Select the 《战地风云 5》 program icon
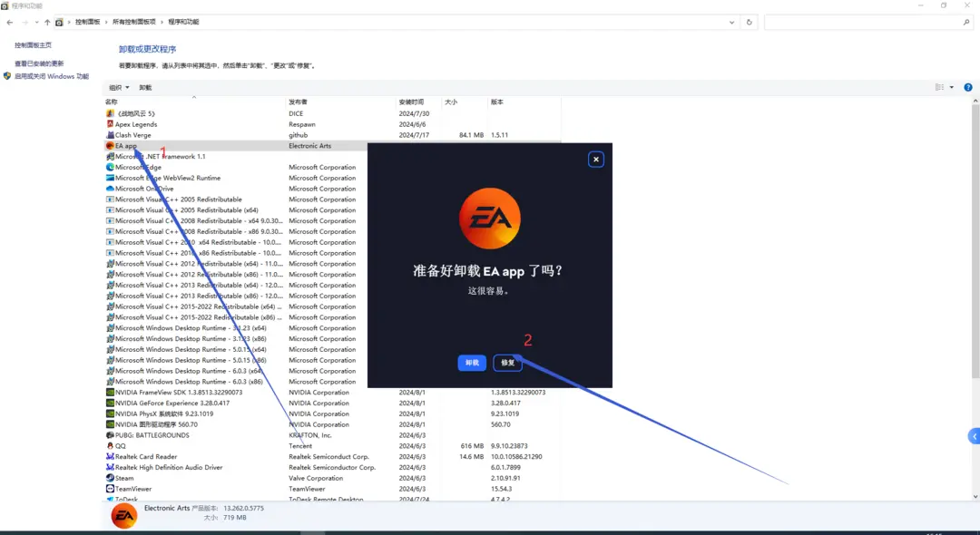The image size is (980, 535). click(110, 113)
